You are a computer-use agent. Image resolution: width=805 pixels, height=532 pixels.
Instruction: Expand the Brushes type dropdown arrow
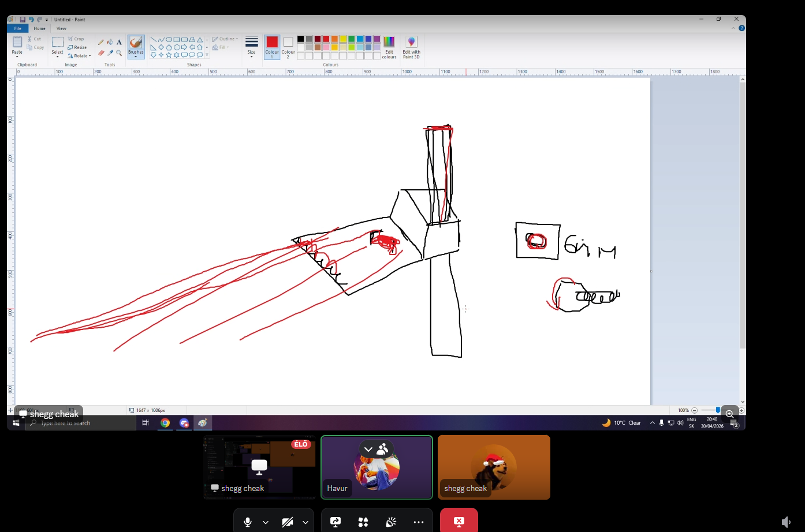point(136,57)
